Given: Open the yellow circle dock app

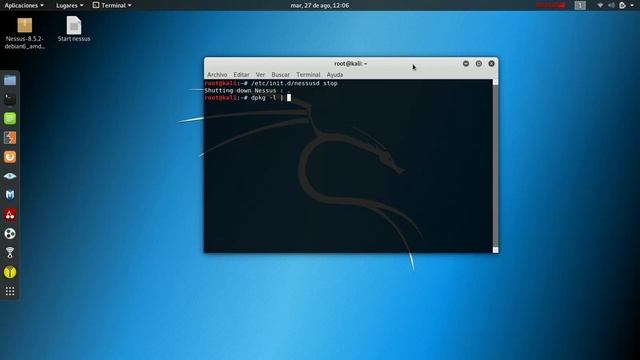Looking at the screenshot, I should tap(10, 272).
